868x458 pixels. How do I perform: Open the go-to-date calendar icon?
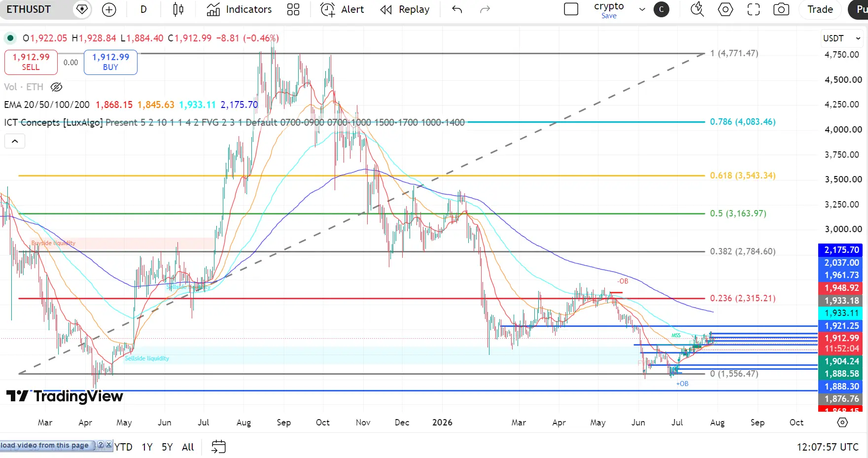click(x=218, y=447)
